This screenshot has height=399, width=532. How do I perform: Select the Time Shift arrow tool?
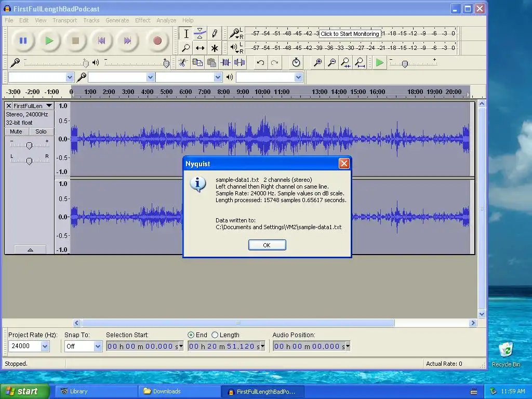[200, 48]
